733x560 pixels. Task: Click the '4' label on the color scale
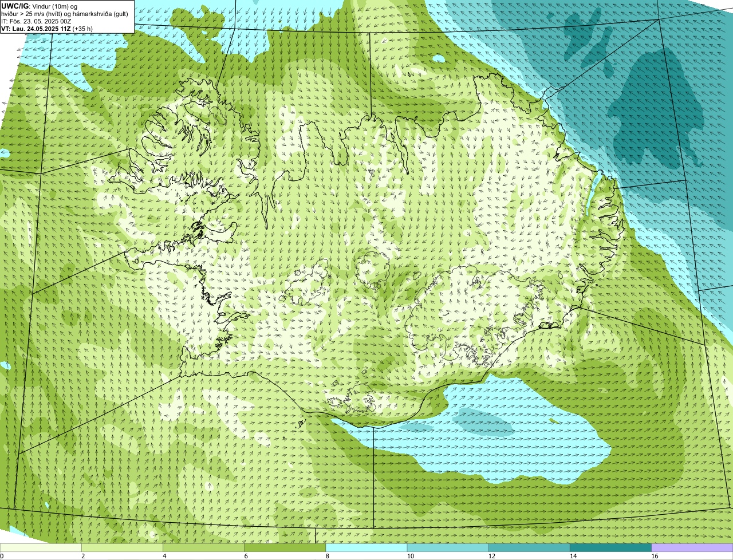[164, 556]
